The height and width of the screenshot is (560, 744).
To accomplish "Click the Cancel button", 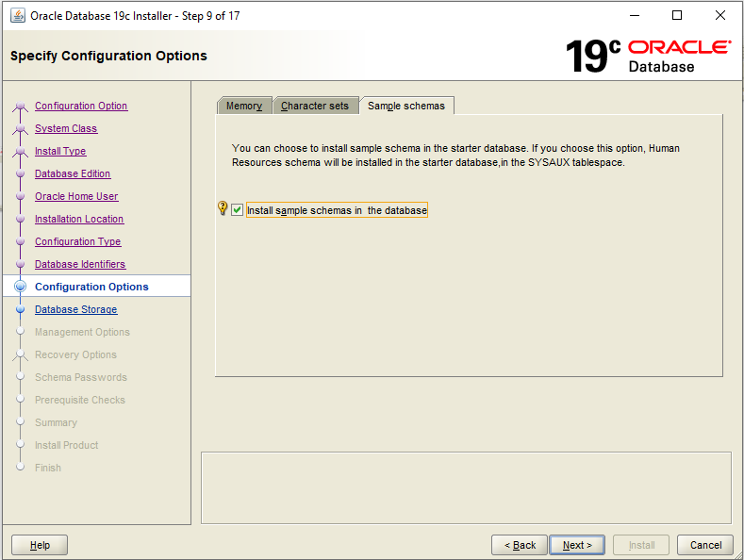I will click(705, 545).
